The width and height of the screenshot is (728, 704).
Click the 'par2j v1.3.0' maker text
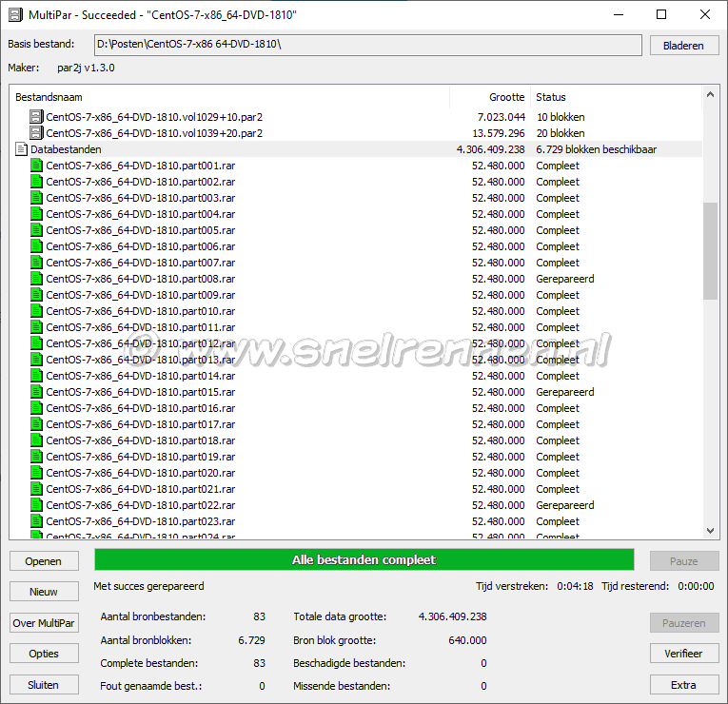pyautogui.click(x=86, y=68)
